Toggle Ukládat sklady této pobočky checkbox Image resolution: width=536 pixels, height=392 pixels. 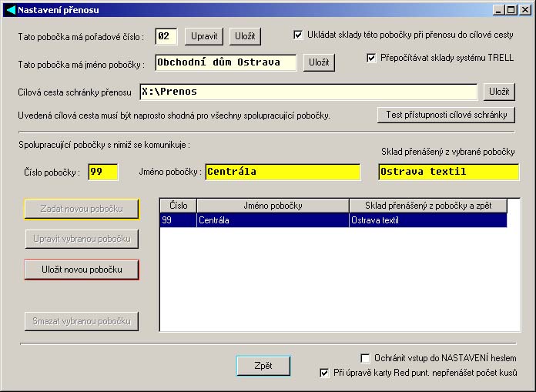click(298, 35)
